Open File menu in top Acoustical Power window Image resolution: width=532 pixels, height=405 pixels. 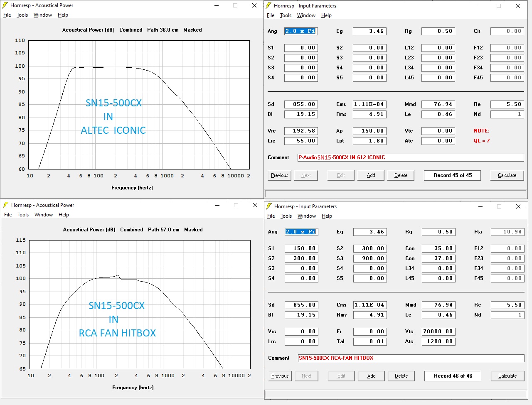click(7, 15)
